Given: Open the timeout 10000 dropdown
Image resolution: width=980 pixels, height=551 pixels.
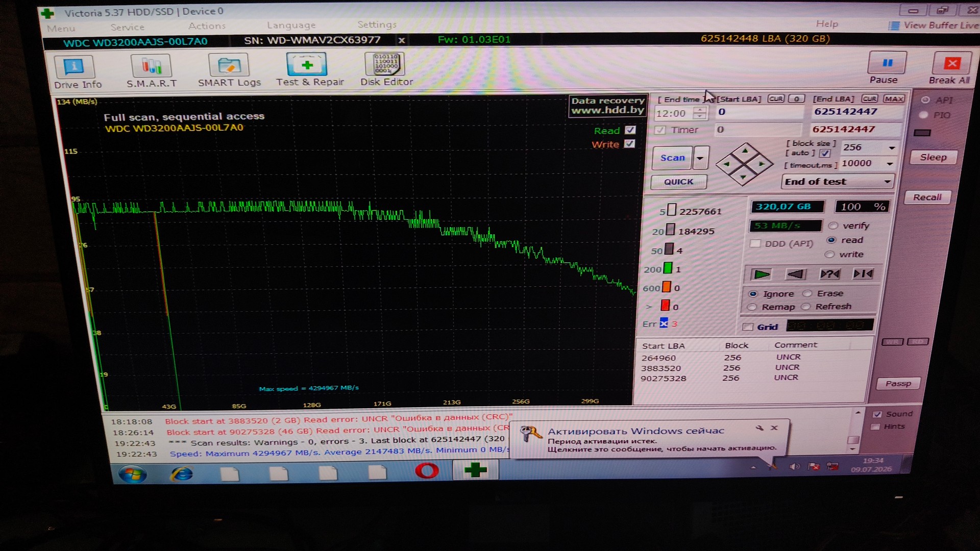Looking at the screenshot, I should pos(890,163).
